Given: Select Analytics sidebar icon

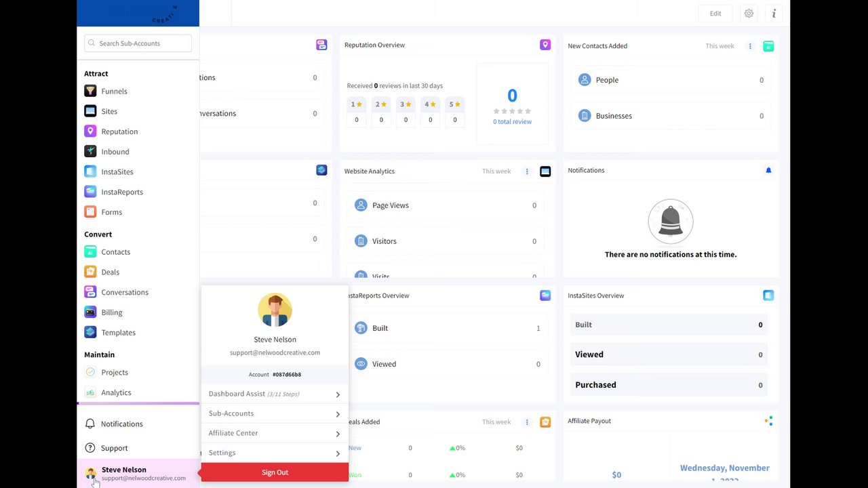Looking at the screenshot, I should [90, 392].
